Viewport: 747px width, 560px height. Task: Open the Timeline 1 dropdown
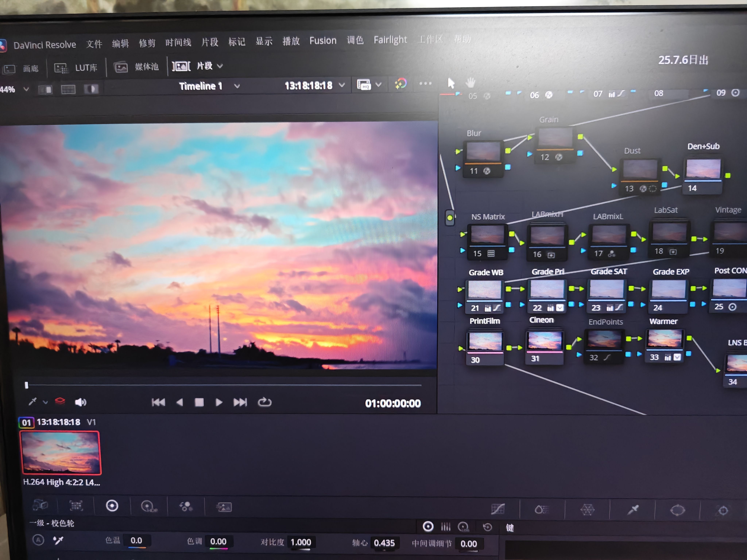[x=237, y=86]
